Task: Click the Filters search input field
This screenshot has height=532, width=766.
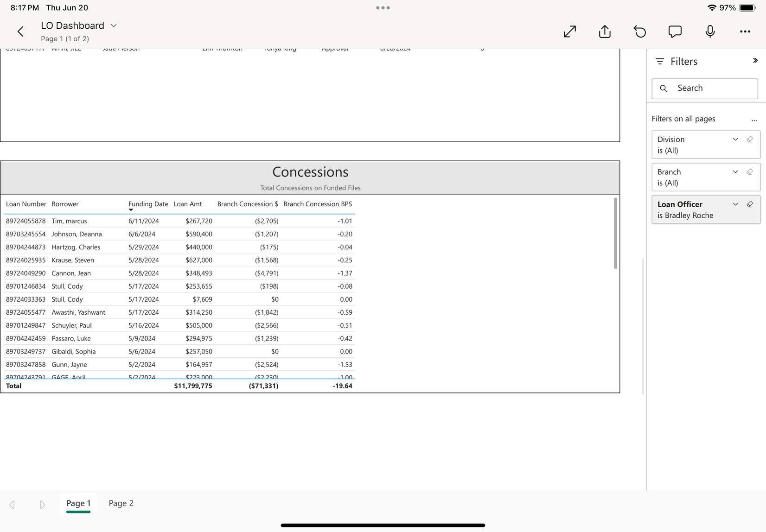Action: (705, 89)
